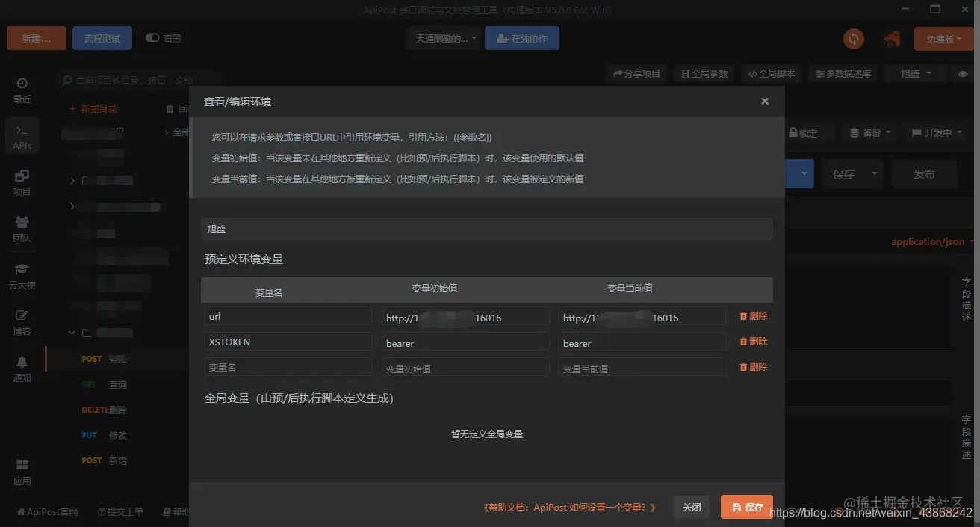Open the 团队 team sidebar icon
980x527 pixels.
pyautogui.click(x=22, y=229)
